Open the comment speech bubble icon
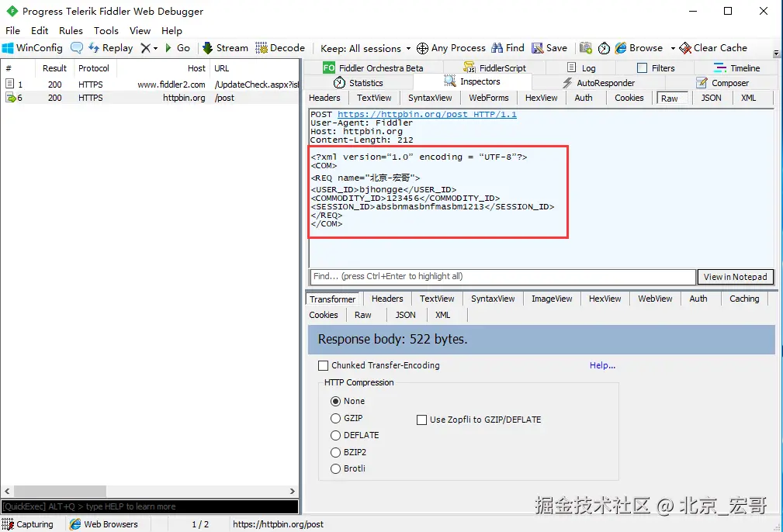Image resolution: width=783 pixels, height=532 pixels. point(76,48)
